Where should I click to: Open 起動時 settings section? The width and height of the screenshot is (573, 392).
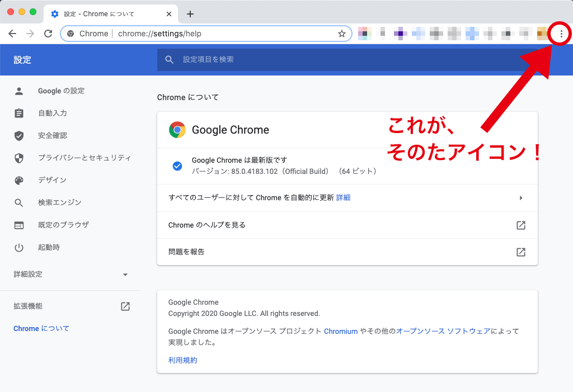(49, 247)
